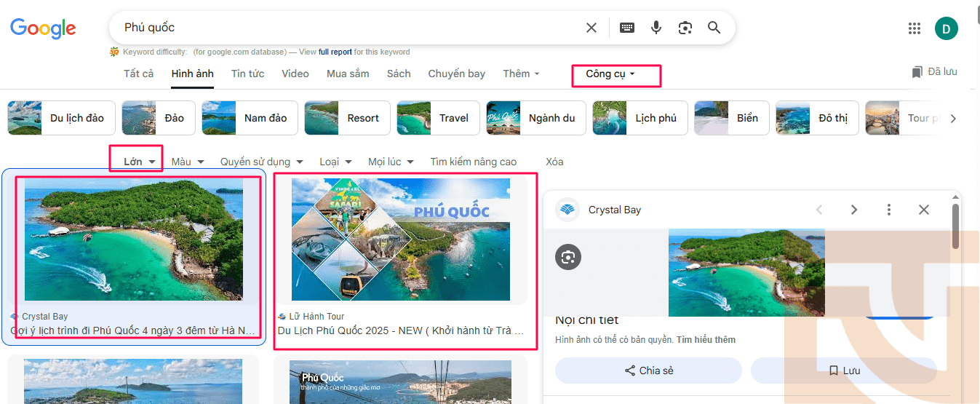Open the Lữ Hành Tour Phú Quốc collage image
This screenshot has height=404, width=980.
pyautogui.click(x=401, y=239)
